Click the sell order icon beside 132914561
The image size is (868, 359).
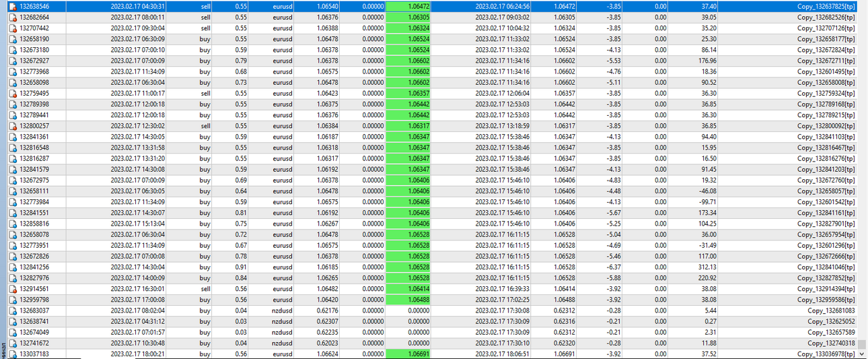(13, 288)
